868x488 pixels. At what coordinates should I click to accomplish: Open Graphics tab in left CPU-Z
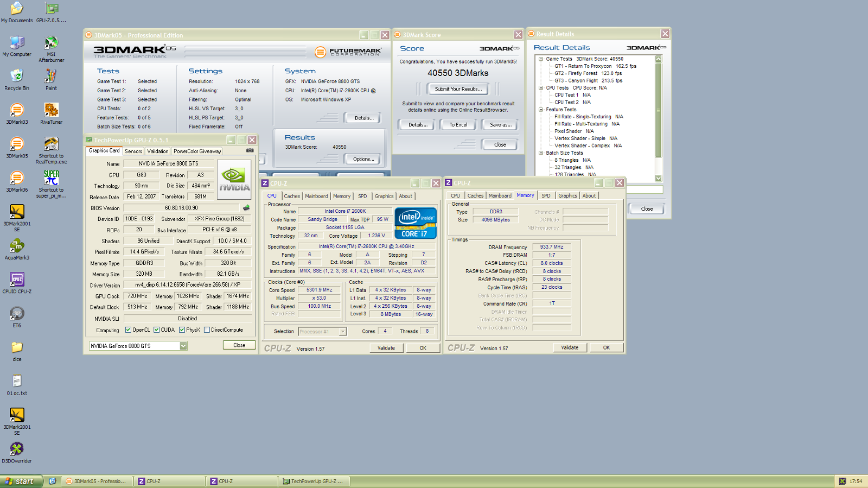click(384, 196)
